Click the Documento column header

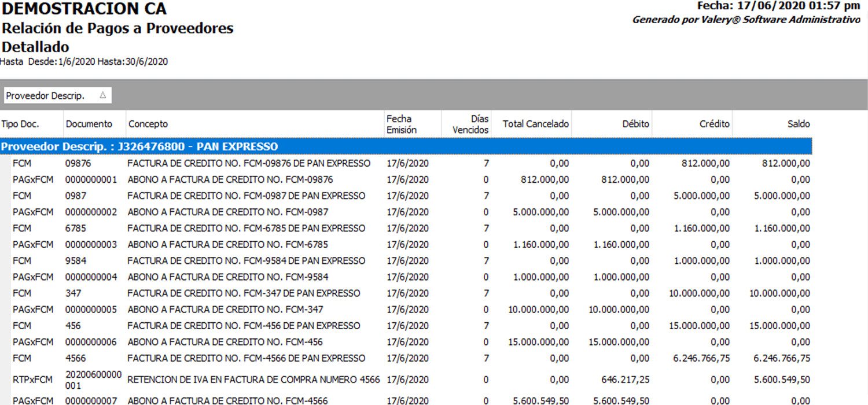click(89, 124)
